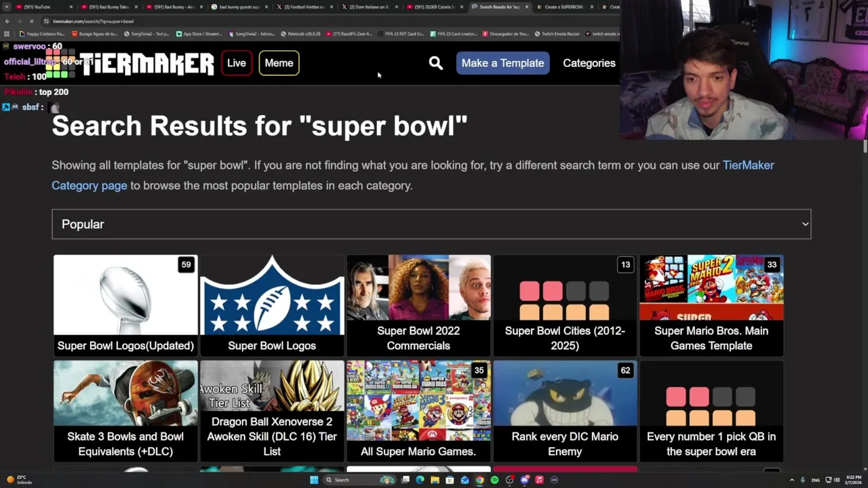The height and width of the screenshot is (488, 868).
Task: Open the Categories nav item
Action: pyautogui.click(x=589, y=63)
